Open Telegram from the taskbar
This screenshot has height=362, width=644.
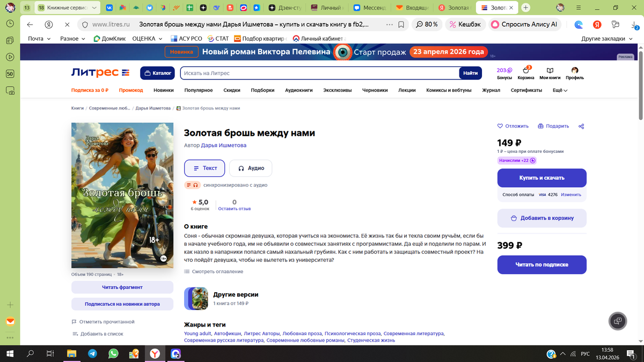[x=93, y=353]
